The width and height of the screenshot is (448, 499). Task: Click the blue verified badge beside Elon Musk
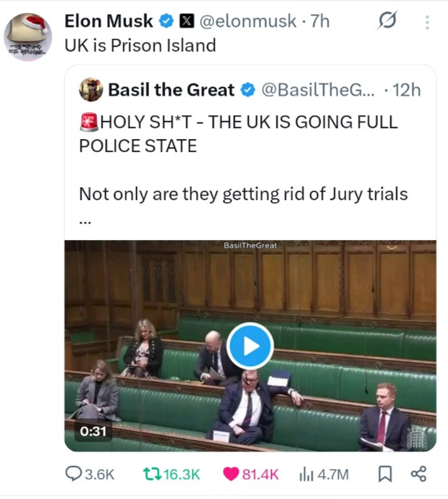tap(165, 22)
